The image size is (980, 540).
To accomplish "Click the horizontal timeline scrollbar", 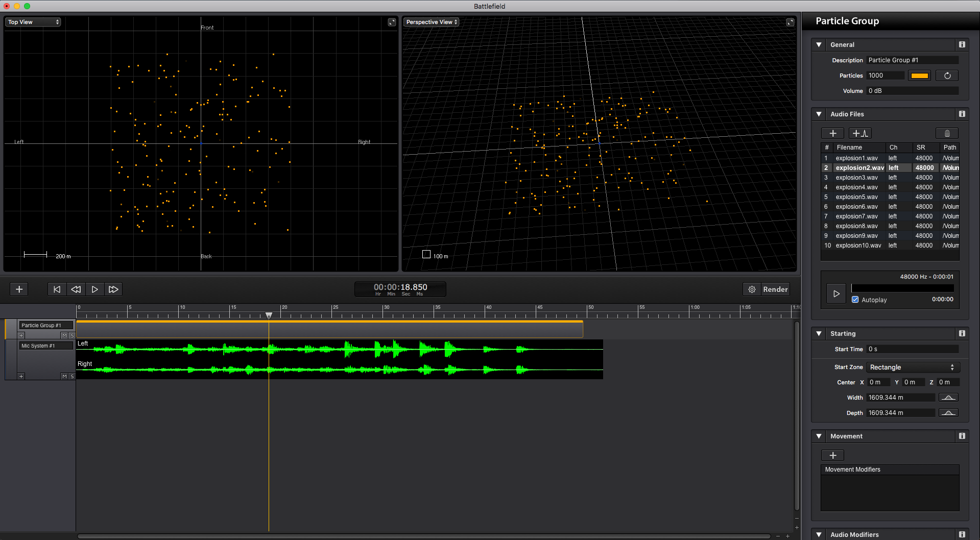I will point(424,536).
